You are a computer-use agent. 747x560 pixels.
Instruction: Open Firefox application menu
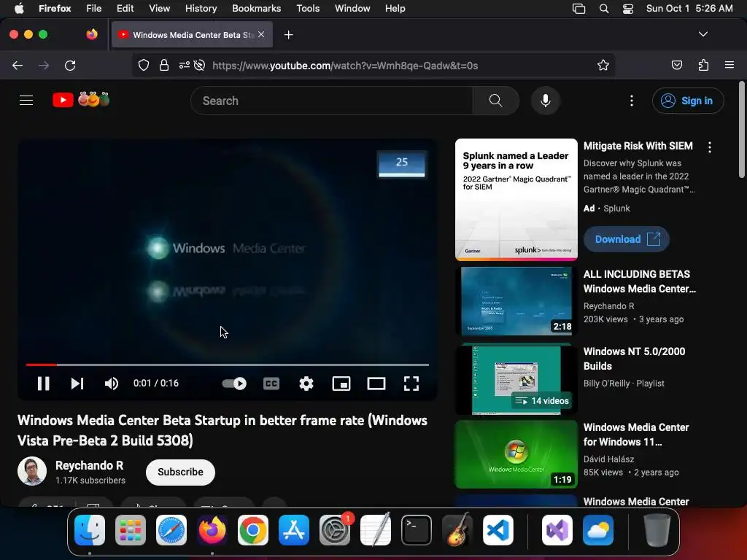729,65
